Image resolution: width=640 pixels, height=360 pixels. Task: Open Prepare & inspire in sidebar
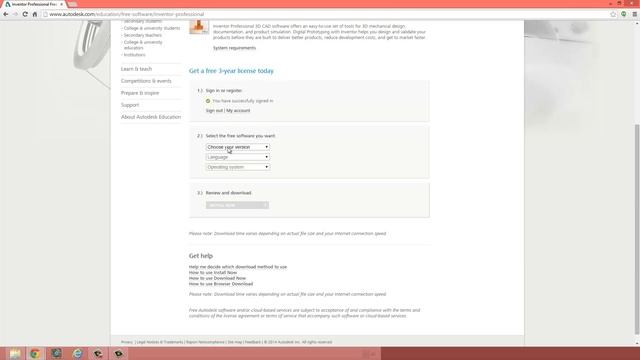pos(140,93)
